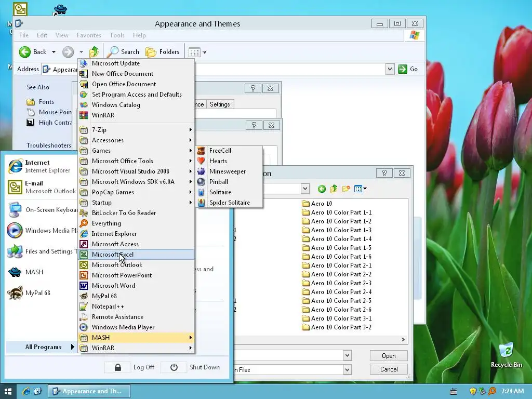Open the address bar dropdown arrow
This screenshot has width=532, height=399.
point(390,69)
